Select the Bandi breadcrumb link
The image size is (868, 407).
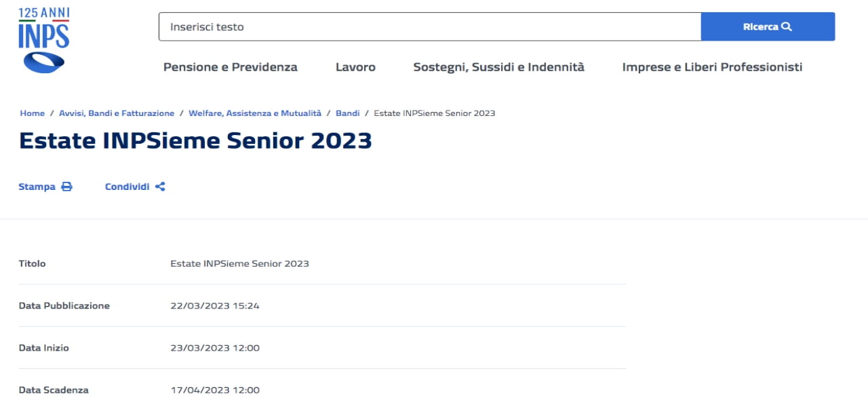tap(348, 113)
